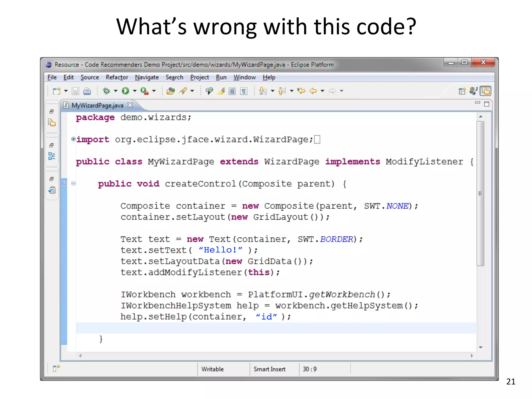Toggle Show Whitespace Characters pilcrow icon

point(244,91)
